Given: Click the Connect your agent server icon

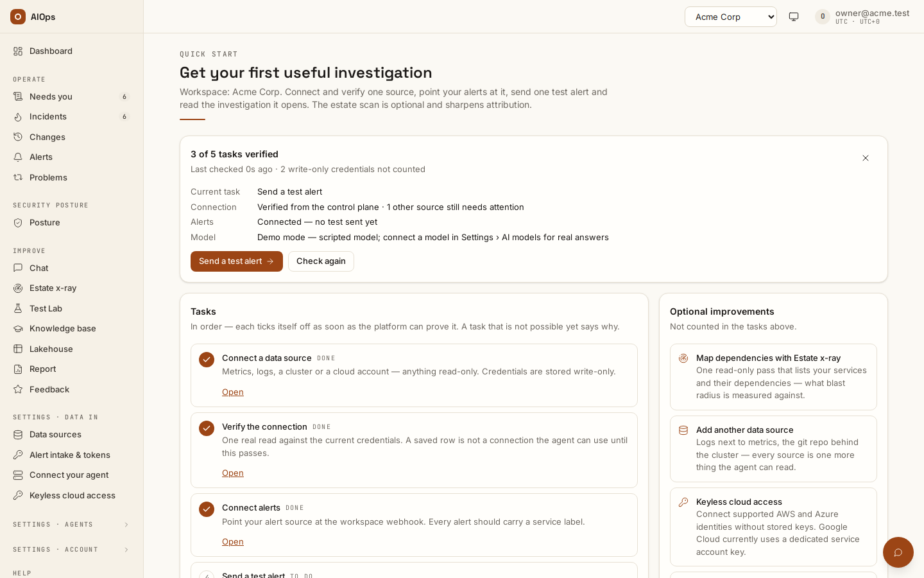Looking at the screenshot, I should pos(18,475).
